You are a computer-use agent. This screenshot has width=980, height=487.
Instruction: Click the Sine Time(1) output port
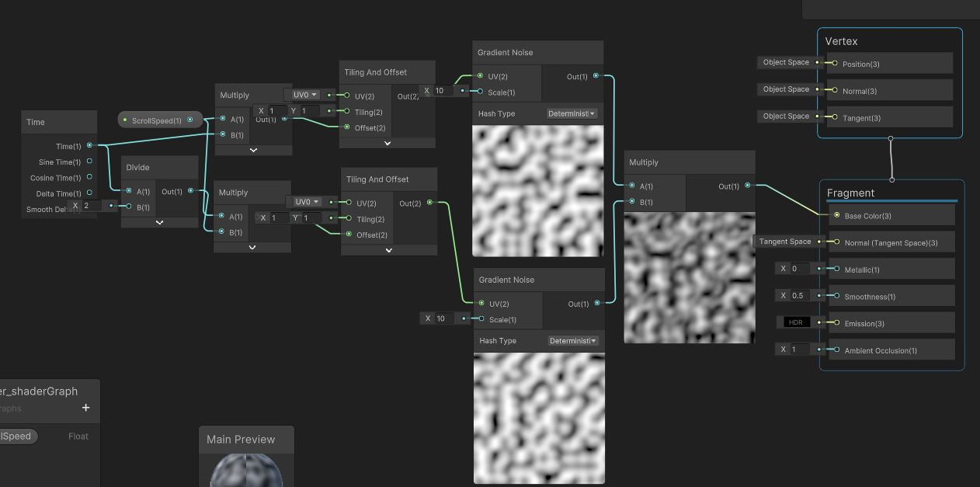click(89, 162)
